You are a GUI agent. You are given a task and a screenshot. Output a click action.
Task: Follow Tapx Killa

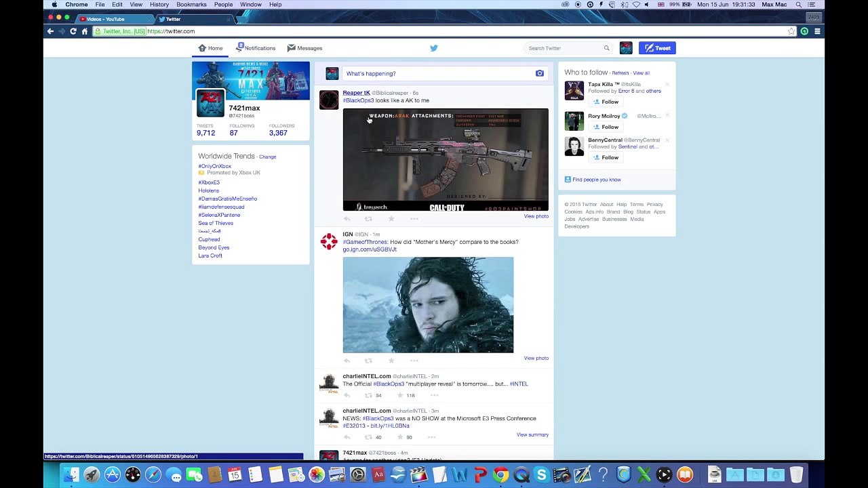tap(606, 102)
